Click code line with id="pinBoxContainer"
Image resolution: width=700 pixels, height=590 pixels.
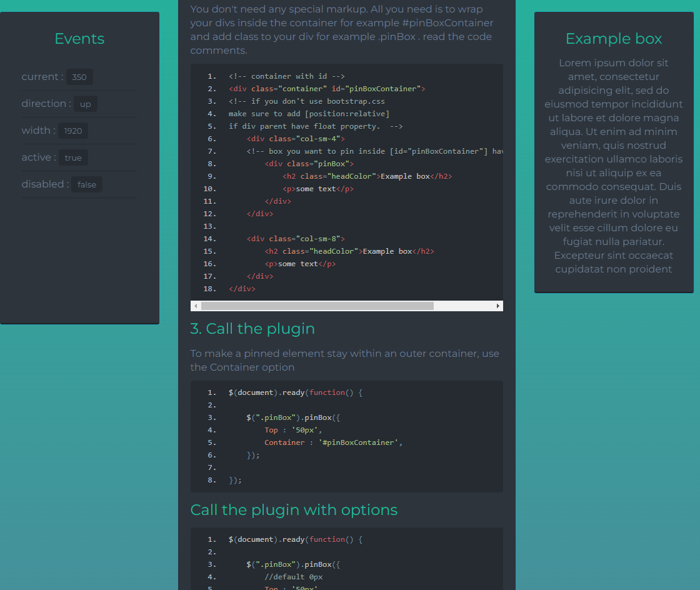(327, 89)
